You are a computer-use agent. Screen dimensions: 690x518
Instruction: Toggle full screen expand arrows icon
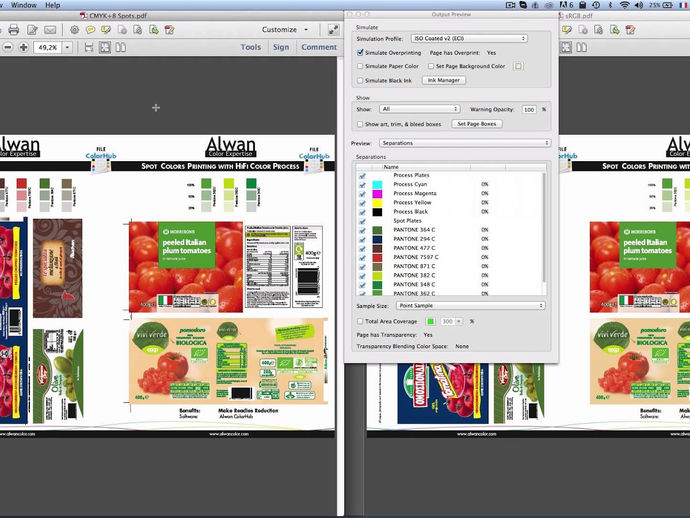pos(333,29)
